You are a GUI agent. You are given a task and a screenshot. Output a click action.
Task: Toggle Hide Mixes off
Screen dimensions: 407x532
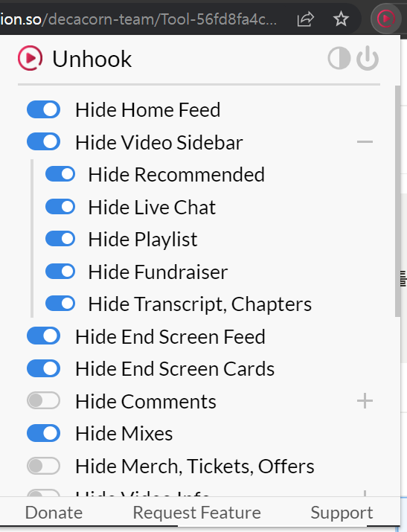pos(43,433)
